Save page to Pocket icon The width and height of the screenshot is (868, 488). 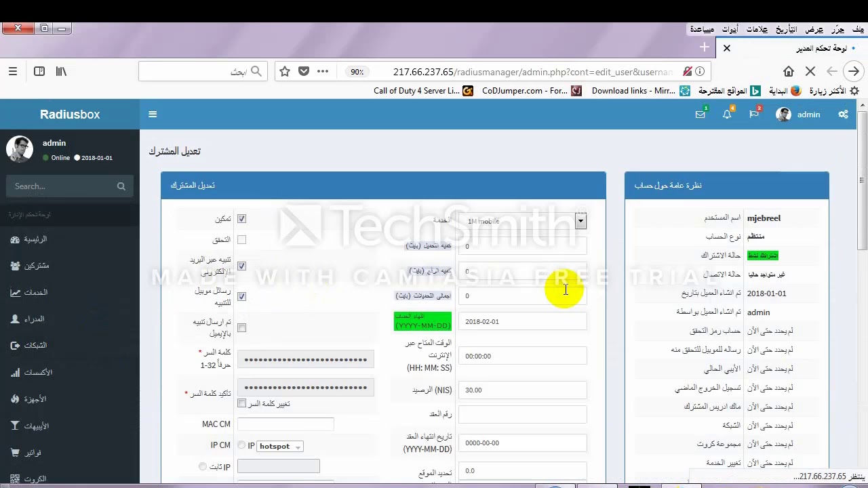click(x=304, y=71)
